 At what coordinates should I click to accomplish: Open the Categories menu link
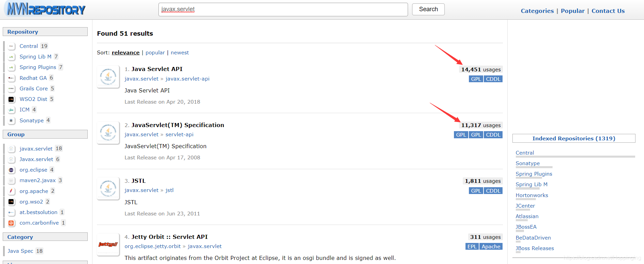pyautogui.click(x=537, y=11)
